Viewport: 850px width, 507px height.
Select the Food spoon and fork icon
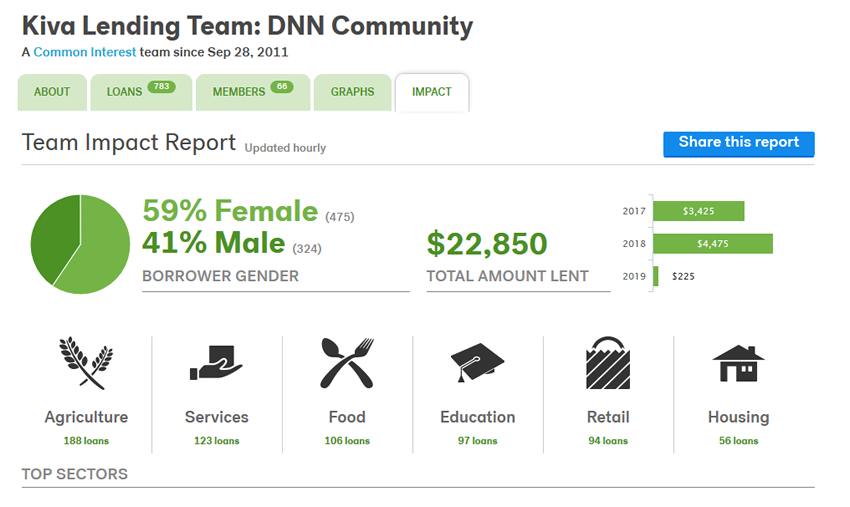pyautogui.click(x=347, y=362)
